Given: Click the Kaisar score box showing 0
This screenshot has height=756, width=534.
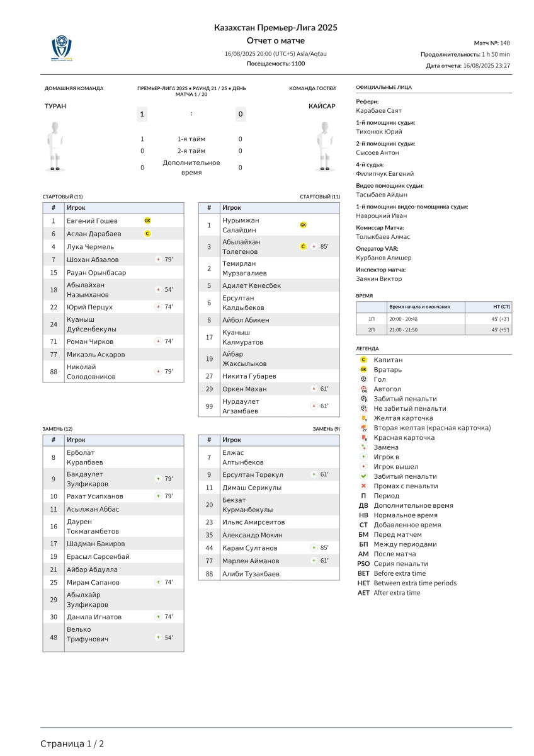Looking at the screenshot, I should coord(240,114).
